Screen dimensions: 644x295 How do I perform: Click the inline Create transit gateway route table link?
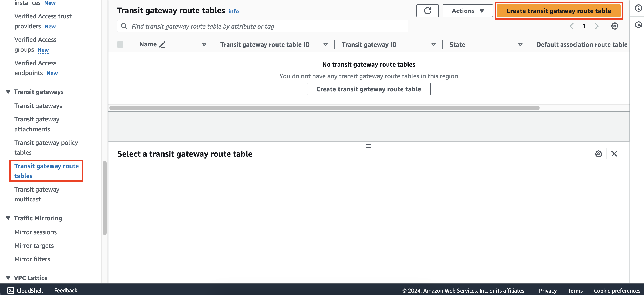(x=368, y=89)
